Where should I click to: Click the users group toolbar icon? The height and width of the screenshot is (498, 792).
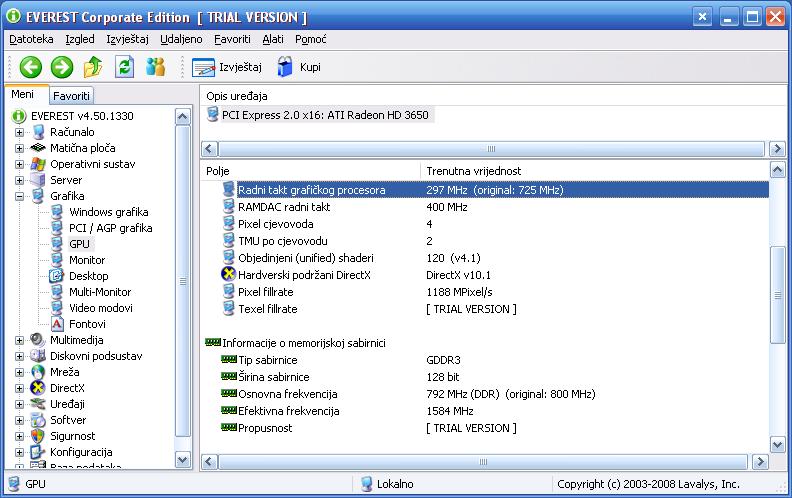pyautogui.click(x=155, y=67)
